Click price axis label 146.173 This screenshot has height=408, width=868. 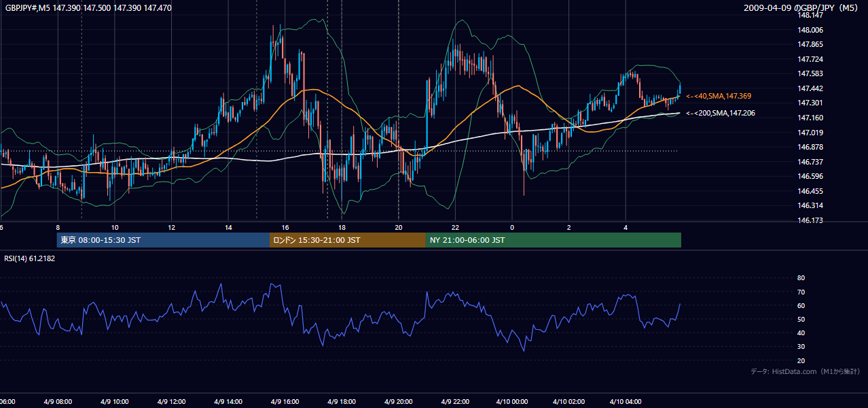pos(810,220)
